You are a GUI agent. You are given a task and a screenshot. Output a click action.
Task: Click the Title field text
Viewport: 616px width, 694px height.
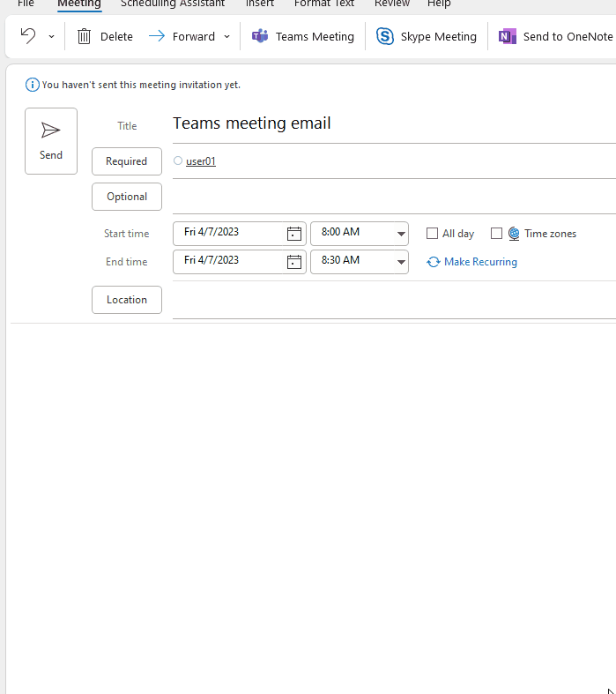click(x=252, y=123)
